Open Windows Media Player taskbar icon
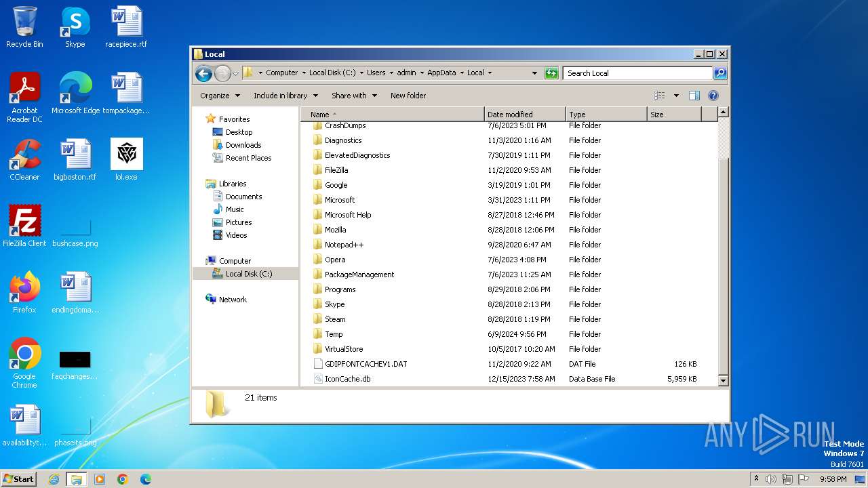This screenshot has height=488, width=868. [x=100, y=479]
